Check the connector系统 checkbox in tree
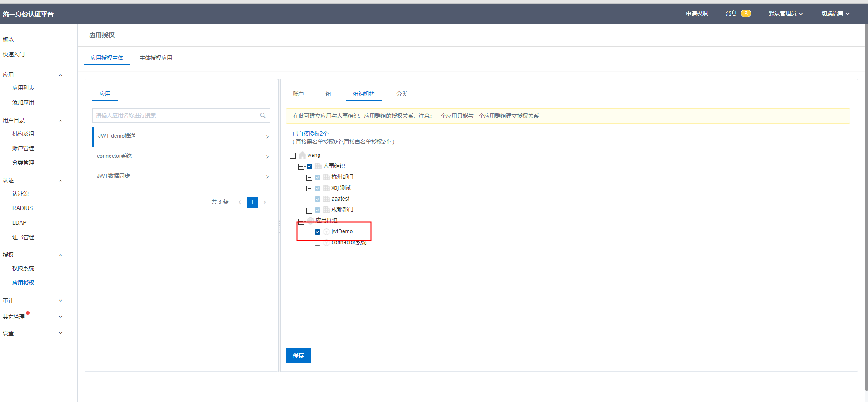 pyautogui.click(x=318, y=243)
